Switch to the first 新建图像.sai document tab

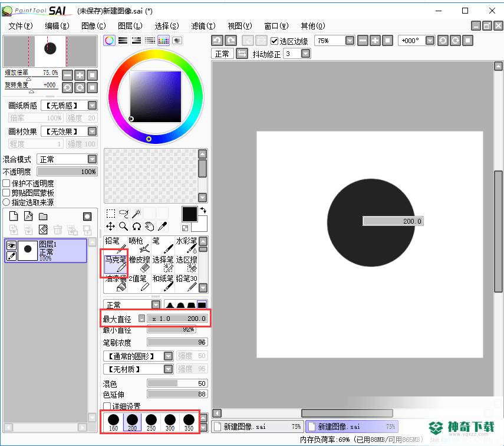[x=257, y=427]
